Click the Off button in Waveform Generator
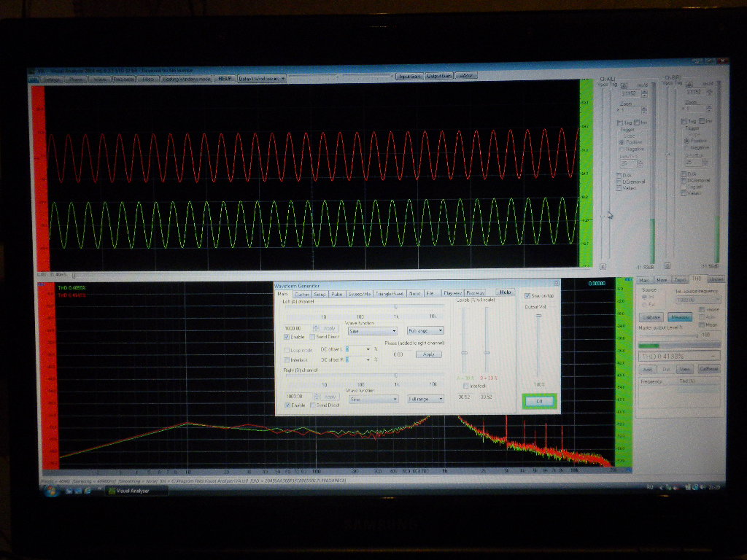This screenshot has height=560, width=747. [539, 401]
